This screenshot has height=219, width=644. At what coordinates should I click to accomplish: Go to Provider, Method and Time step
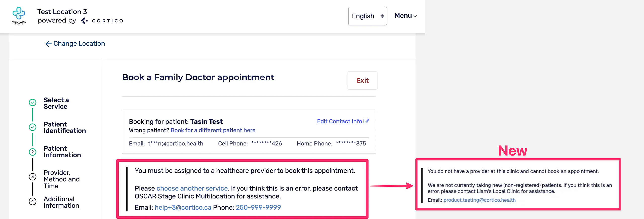61,179
